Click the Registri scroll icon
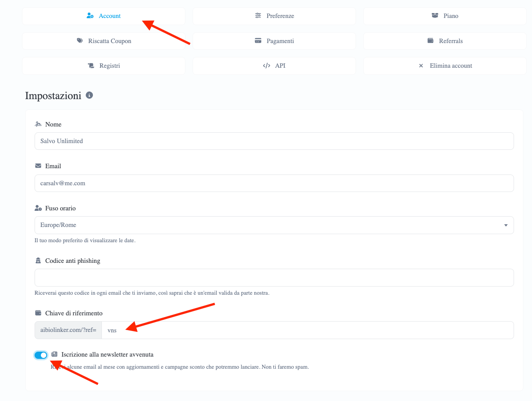 tap(91, 65)
